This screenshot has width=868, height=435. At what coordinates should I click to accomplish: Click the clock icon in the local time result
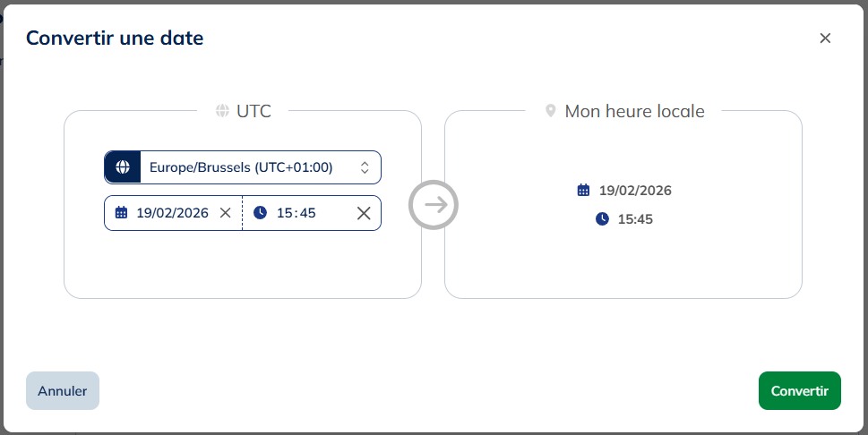(x=602, y=219)
